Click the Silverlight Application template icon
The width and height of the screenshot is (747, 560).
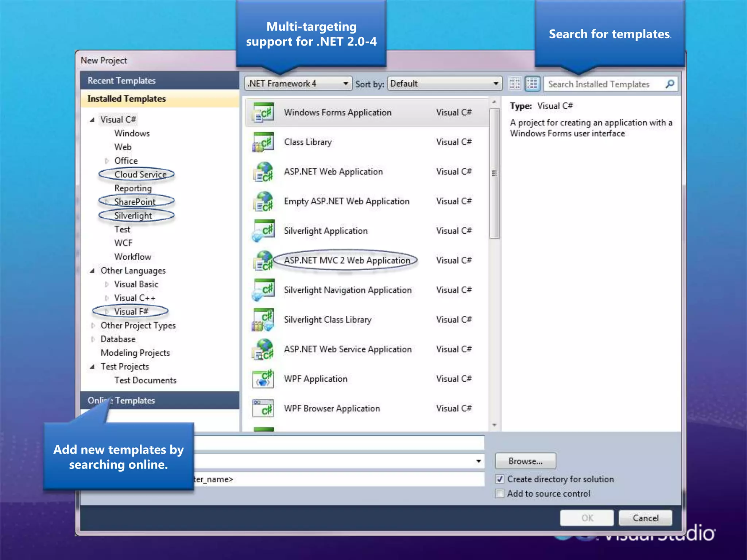[263, 231]
